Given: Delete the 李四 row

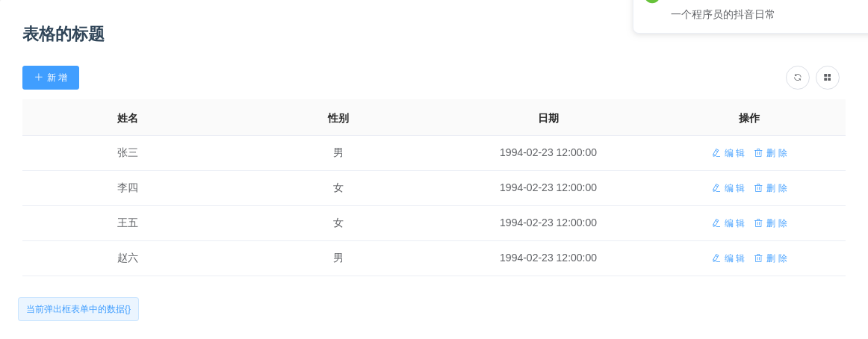Looking at the screenshot, I should point(770,188).
